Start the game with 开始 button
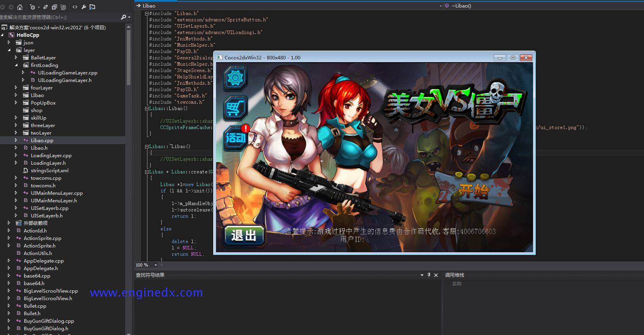The image size is (644, 335). pos(473,191)
